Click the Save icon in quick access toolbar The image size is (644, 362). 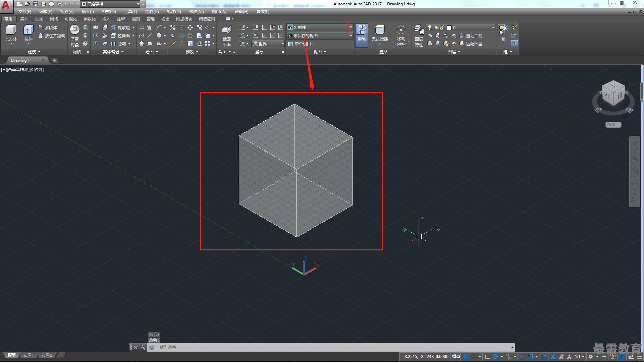click(36, 4)
